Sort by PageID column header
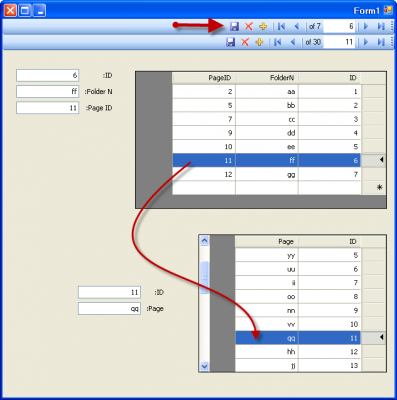The width and height of the screenshot is (397, 400). [204, 78]
